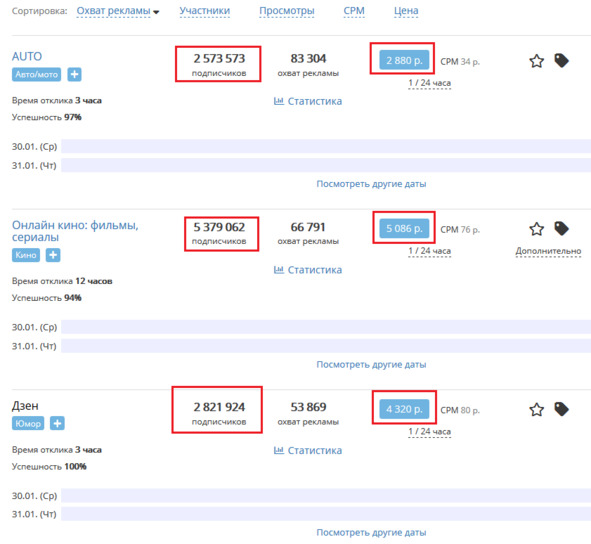This screenshot has width=591, height=544.
Task: Favorite the Онлайн кино community star
Action: pos(536,229)
